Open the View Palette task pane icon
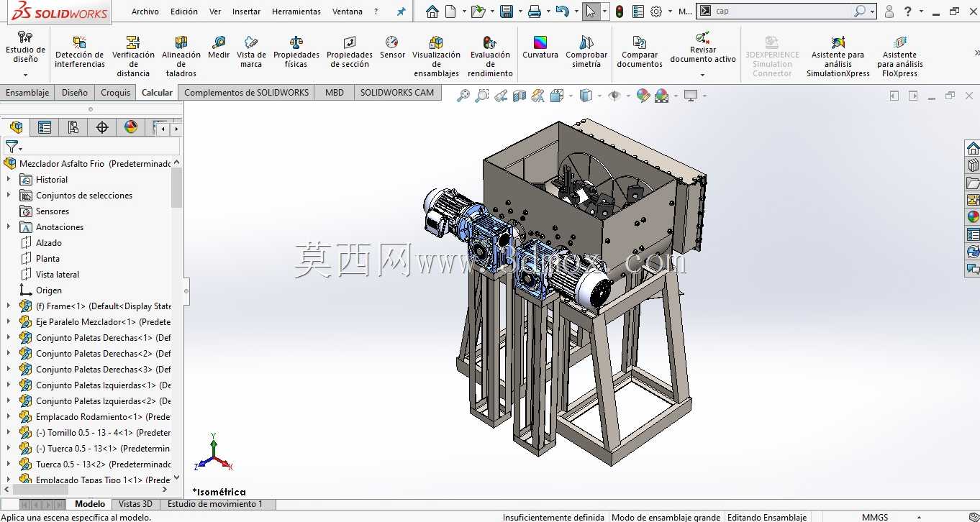 coord(973,200)
